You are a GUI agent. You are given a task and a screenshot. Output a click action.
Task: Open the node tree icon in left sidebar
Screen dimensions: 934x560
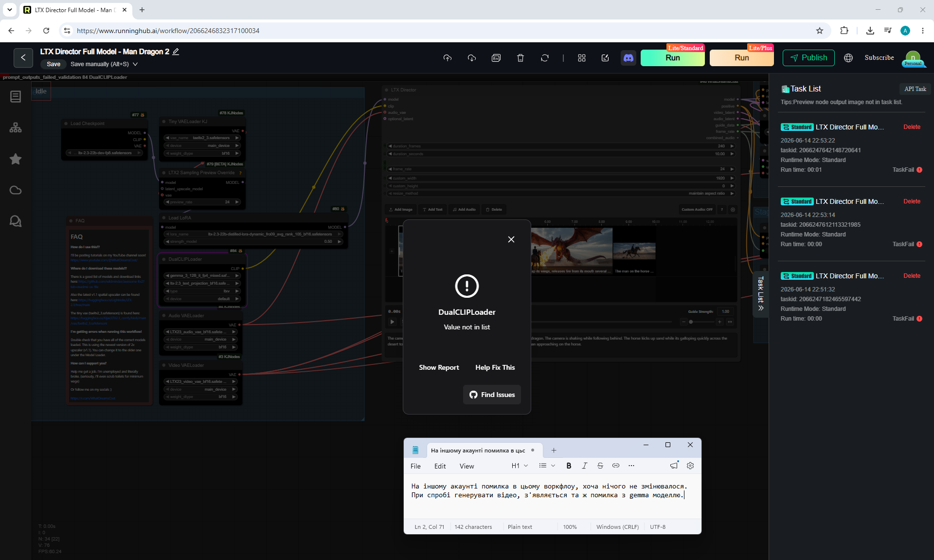click(x=16, y=128)
